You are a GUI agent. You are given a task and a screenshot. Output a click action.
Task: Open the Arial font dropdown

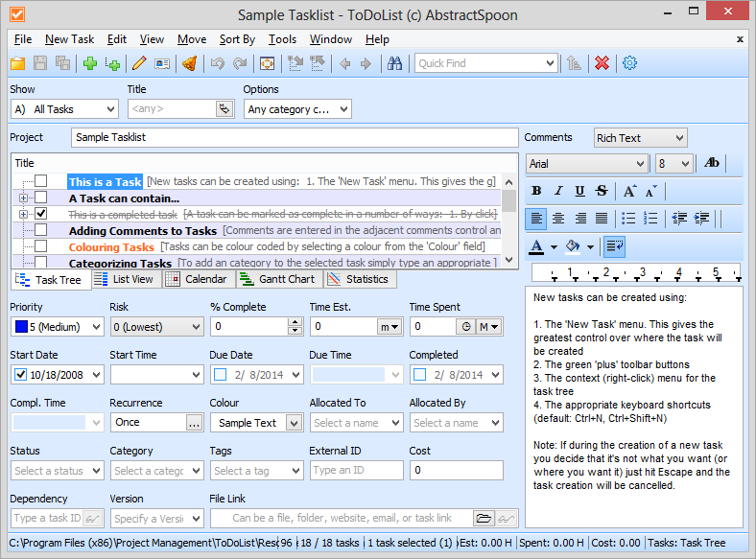coord(640,164)
